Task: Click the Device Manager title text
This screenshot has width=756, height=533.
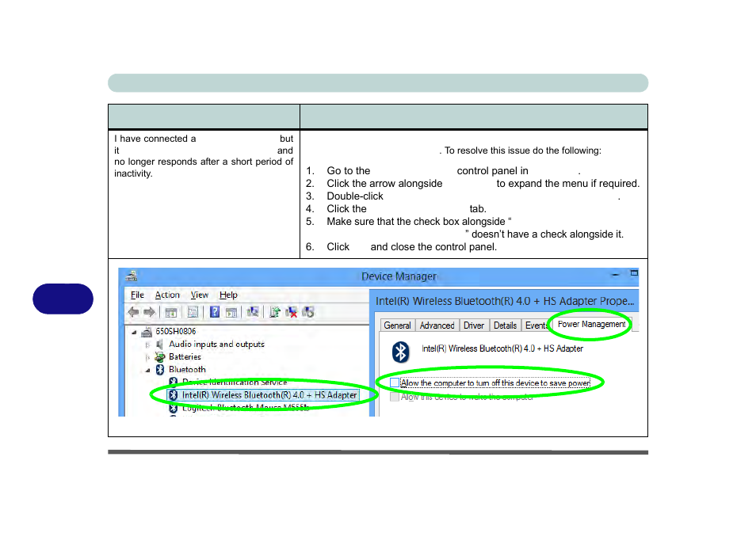Action: [399, 276]
